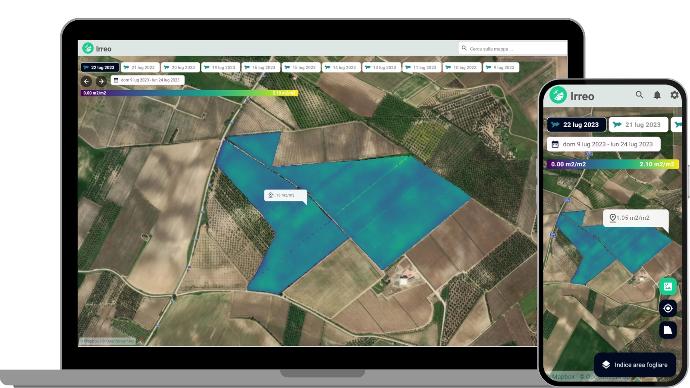The width and height of the screenshot is (690, 388).
Task: Open notifications via the phone bell icon
Action: (657, 95)
